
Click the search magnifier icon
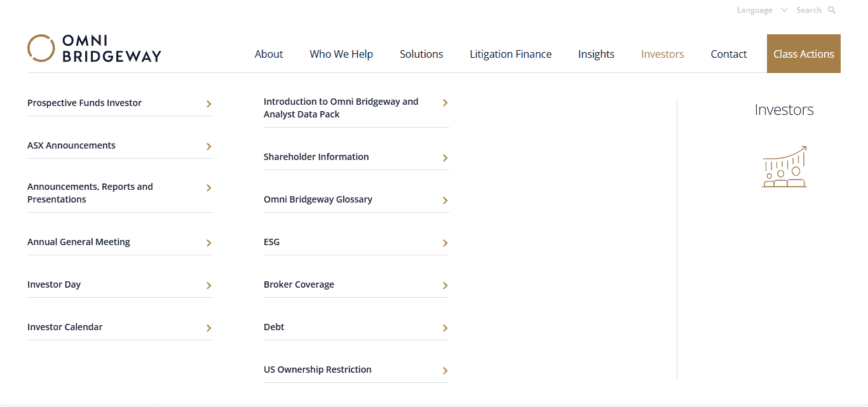click(x=832, y=10)
